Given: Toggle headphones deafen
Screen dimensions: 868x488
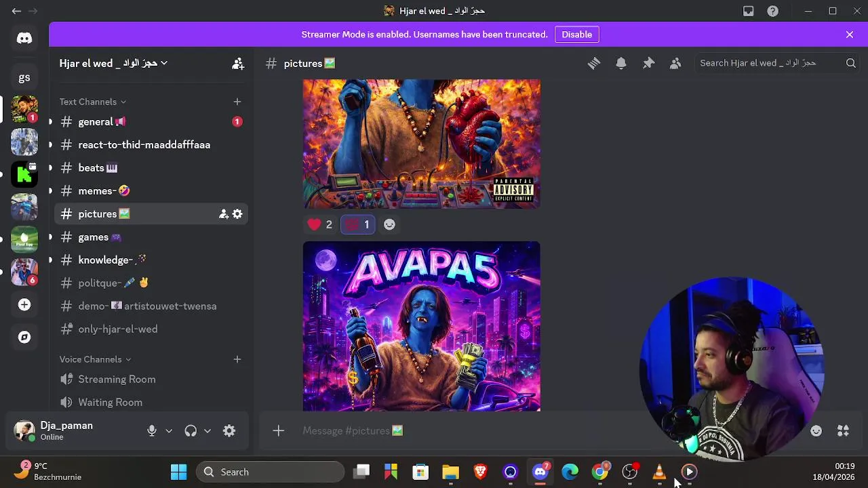Looking at the screenshot, I should 191,431.
